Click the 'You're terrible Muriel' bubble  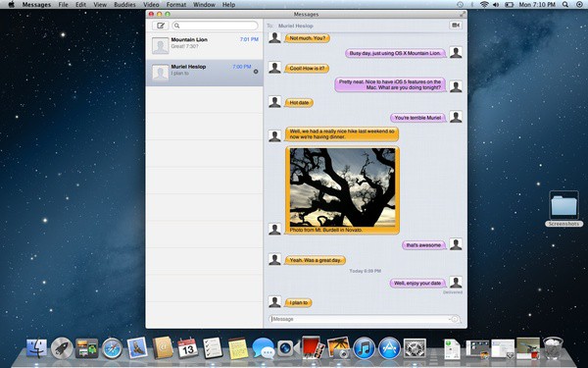[x=417, y=118]
